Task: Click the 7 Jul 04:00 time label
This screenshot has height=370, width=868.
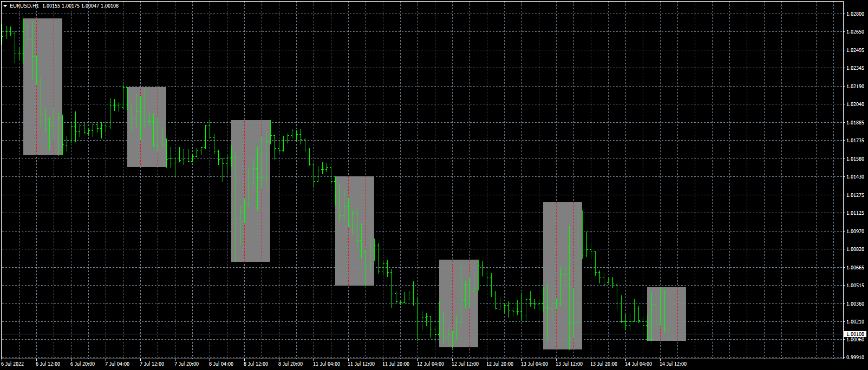Action: (x=118, y=364)
